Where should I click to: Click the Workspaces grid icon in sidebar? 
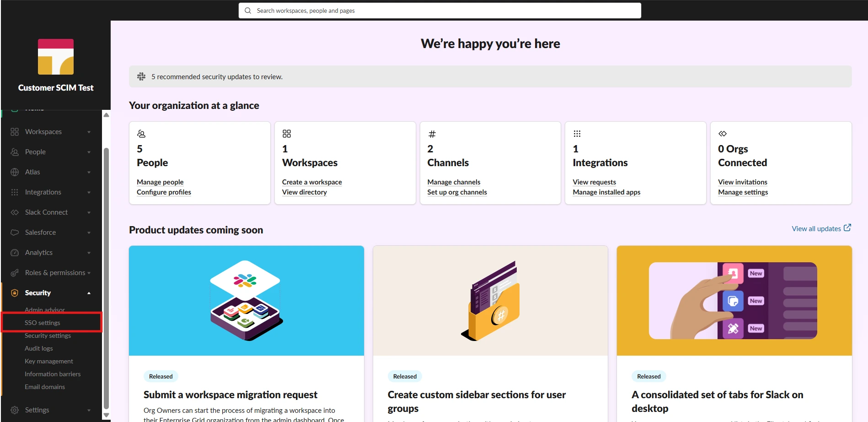(x=15, y=132)
